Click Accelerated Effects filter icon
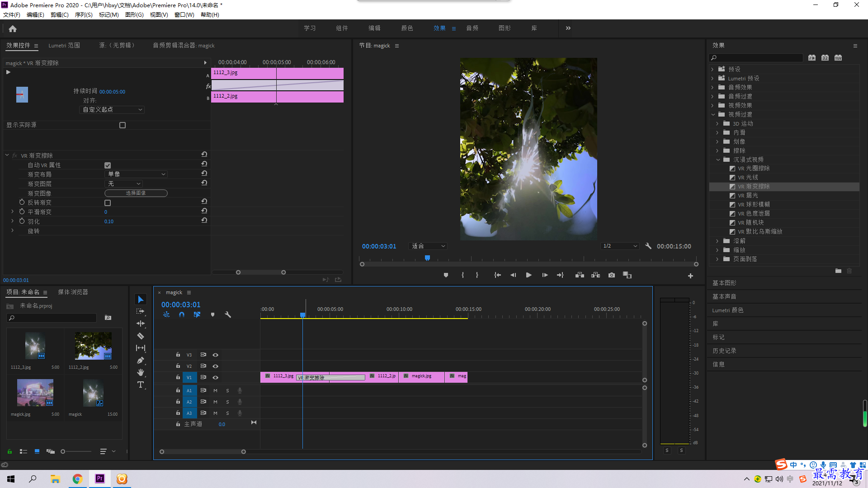Screen dimensions: 868x488 [x=812, y=58]
